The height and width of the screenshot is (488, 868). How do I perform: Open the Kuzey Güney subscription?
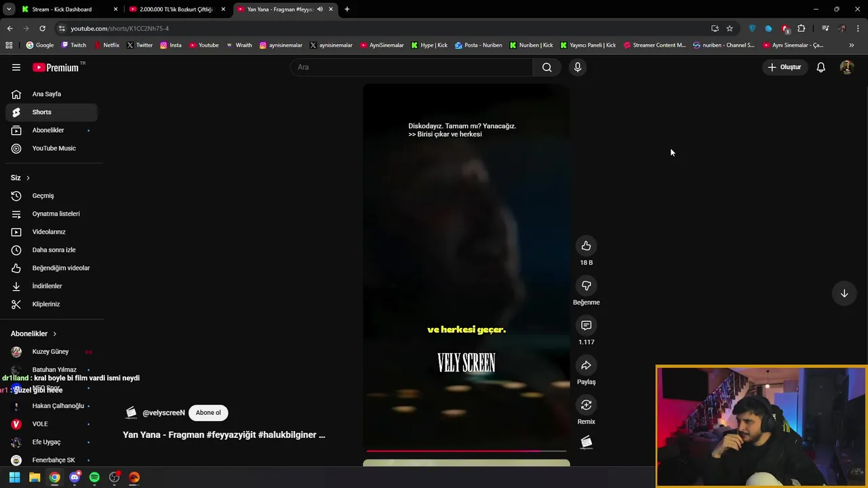pyautogui.click(x=52, y=352)
